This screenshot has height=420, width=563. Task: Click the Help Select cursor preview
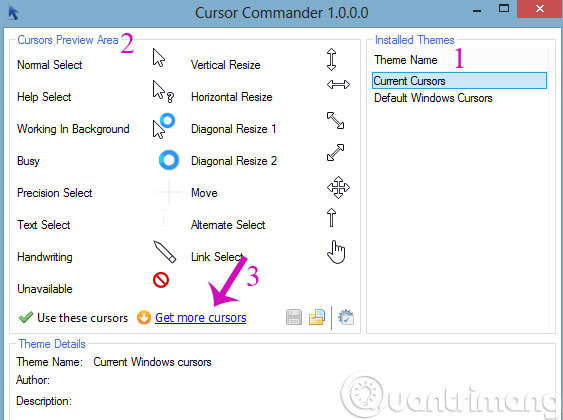tap(163, 91)
